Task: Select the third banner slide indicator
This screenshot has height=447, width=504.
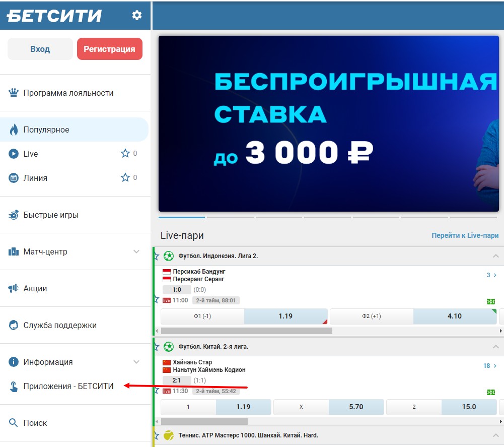Action: click(278, 218)
